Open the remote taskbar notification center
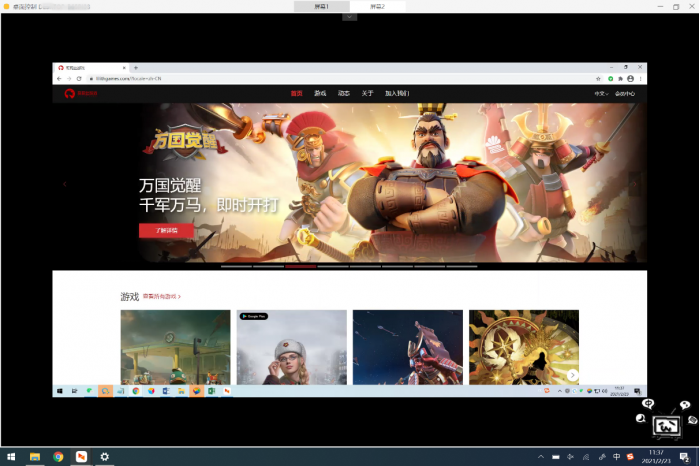This screenshot has width=700, height=466. (638, 391)
